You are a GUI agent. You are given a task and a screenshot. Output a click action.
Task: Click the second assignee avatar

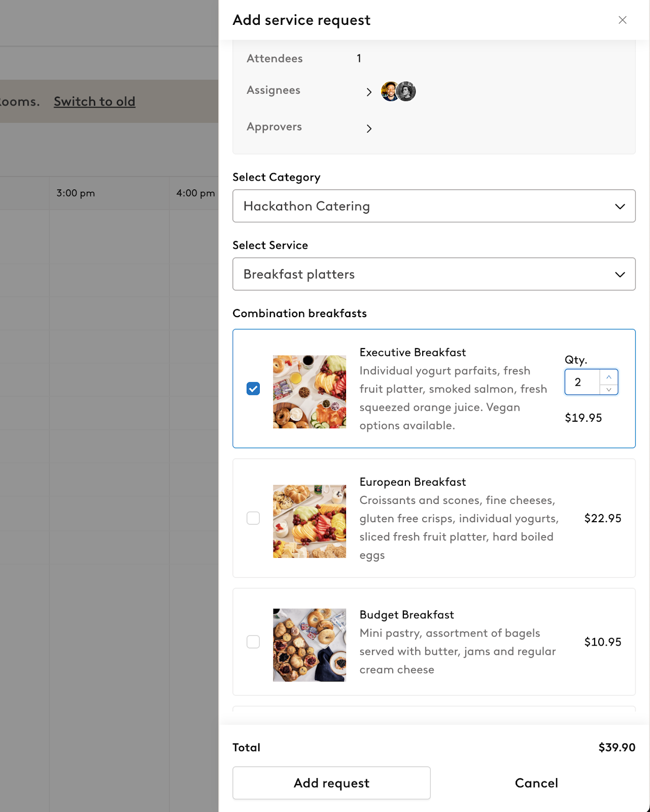pos(407,91)
